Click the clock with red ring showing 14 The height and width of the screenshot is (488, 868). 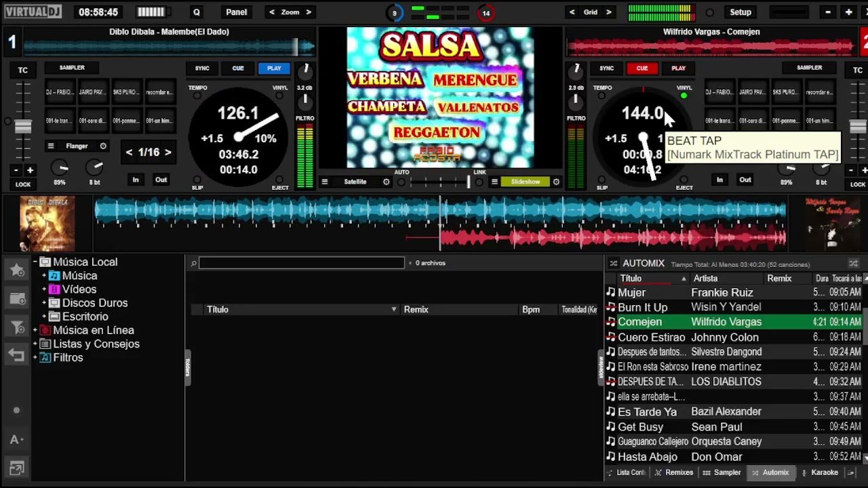[x=486, y=13]
